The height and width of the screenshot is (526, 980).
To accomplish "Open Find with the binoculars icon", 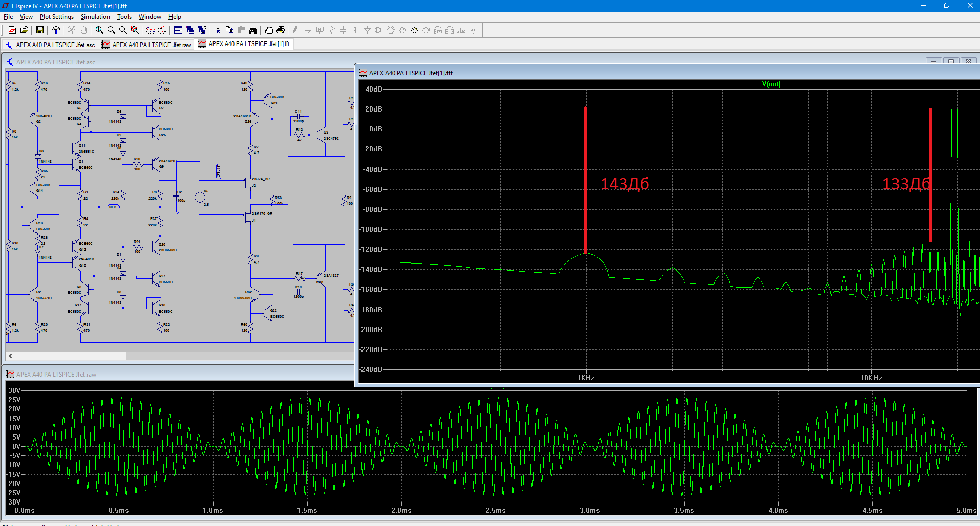I will click(x=253, y=30).
